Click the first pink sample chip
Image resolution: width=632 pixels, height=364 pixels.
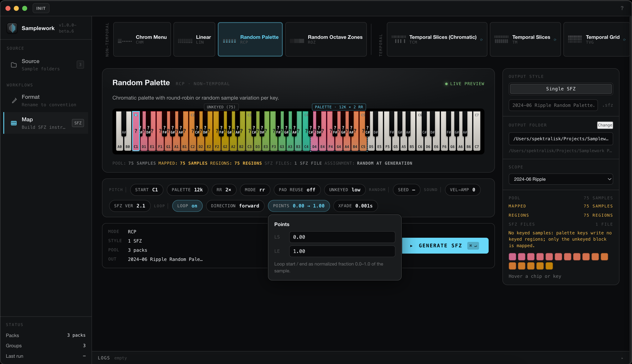[512, 257]
